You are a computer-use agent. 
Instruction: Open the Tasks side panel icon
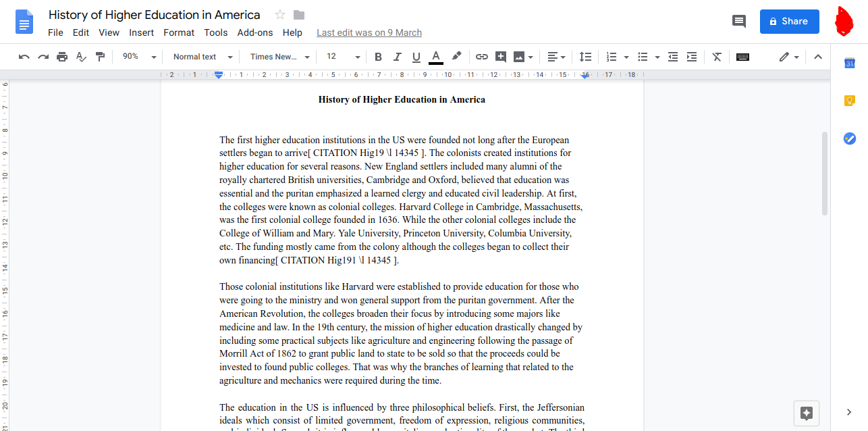850,138
